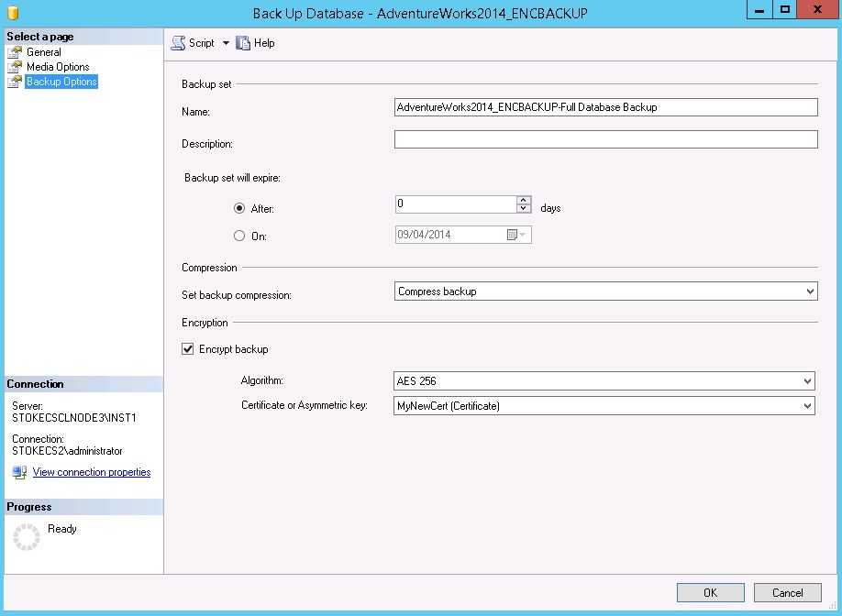Image resolution: width=842 pixels, height=616 pixels.
Task: Click the Help toolbar label
Action: tap(264, 43)
